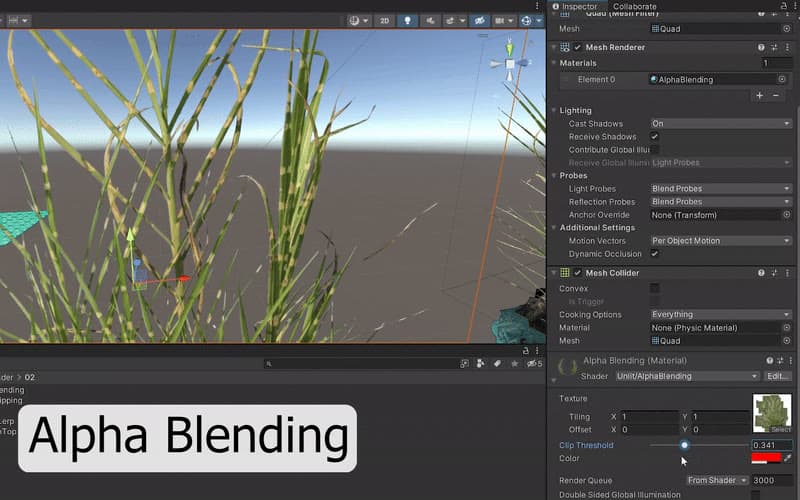800x500 pixels.
Task: Switch to the Inspector tab
Action: 575,6
